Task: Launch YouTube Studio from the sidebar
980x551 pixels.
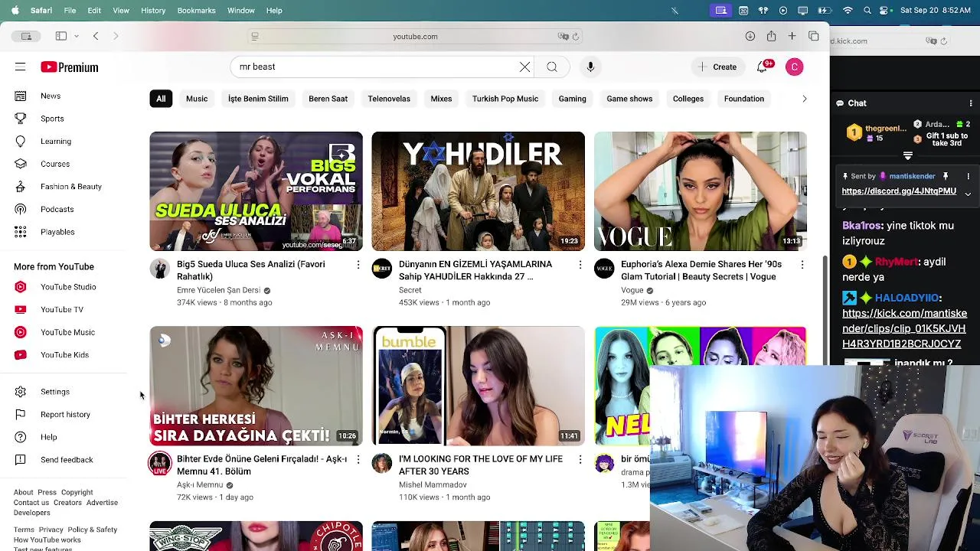Action: (x=68, y=287)
